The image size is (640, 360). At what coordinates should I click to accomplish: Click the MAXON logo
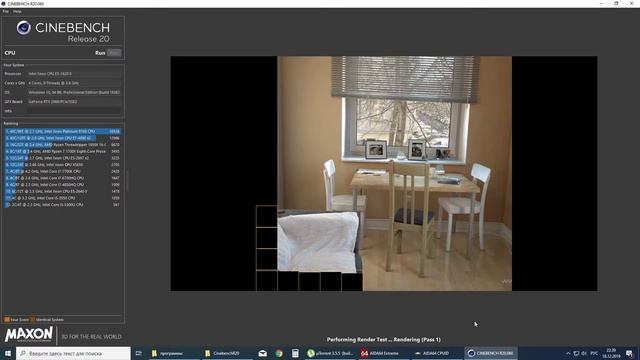click(x=29, y=334)
